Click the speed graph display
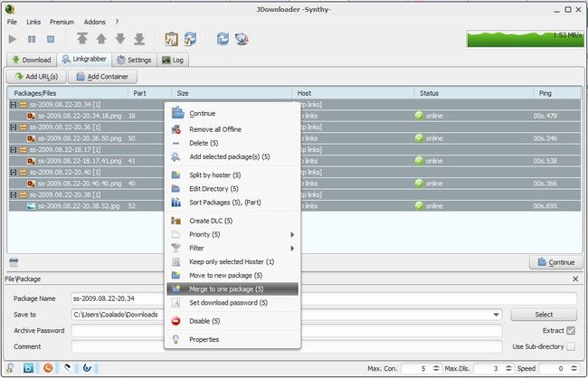 (525, 39)
